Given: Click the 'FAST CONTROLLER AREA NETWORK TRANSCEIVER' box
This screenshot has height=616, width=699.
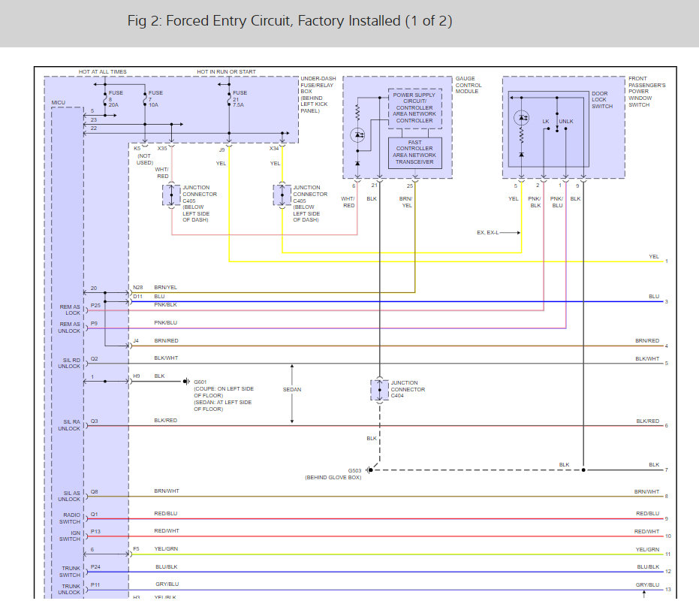Looking at the screenshot, I should tap(414, 152).
